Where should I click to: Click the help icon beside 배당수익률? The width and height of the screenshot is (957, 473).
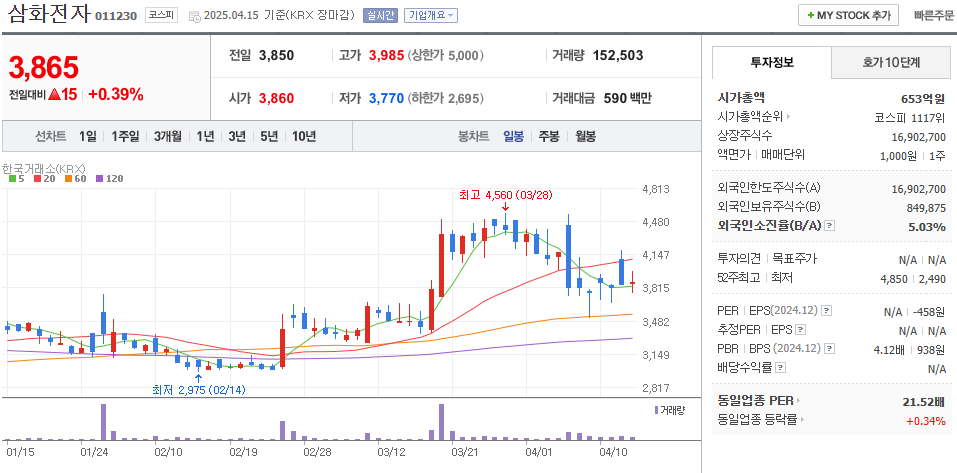tap(781, 368)
